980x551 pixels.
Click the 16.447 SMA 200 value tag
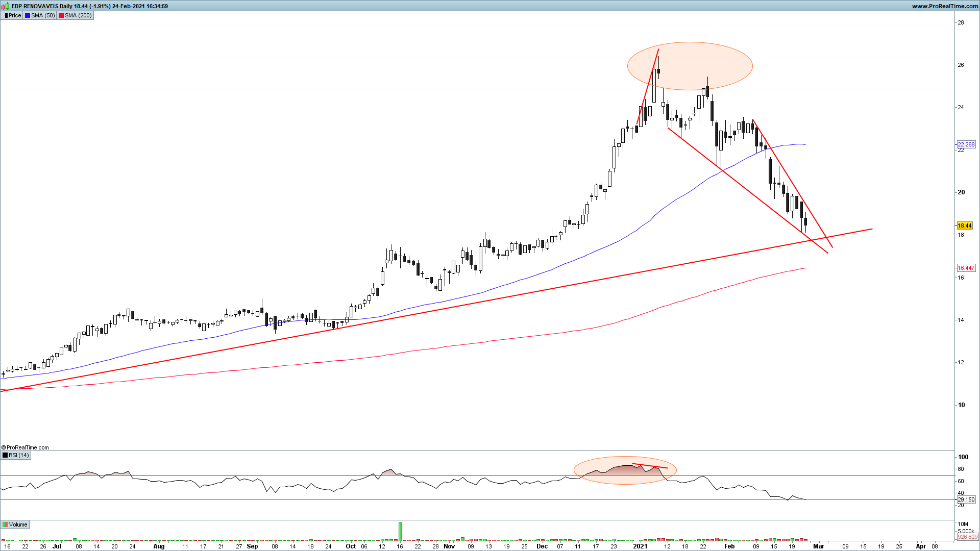966,268
